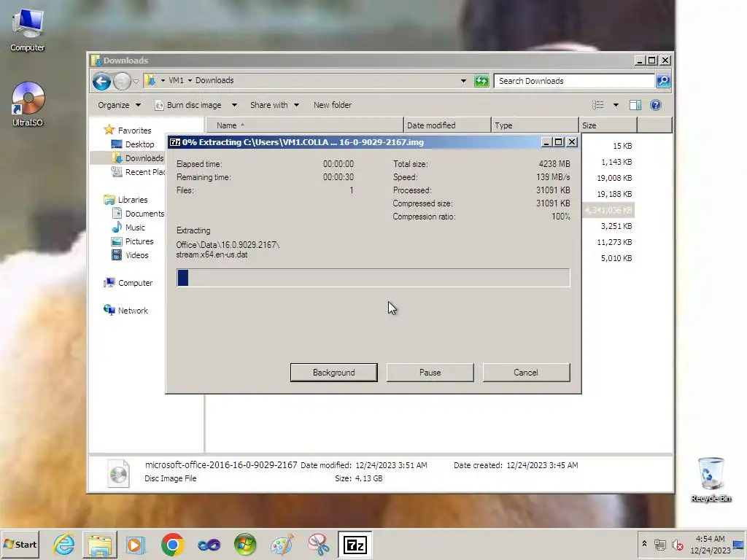Screen dimensions: 747x560
Task: Select the 7-Zip taskbar button
Action: pos(355,545)
